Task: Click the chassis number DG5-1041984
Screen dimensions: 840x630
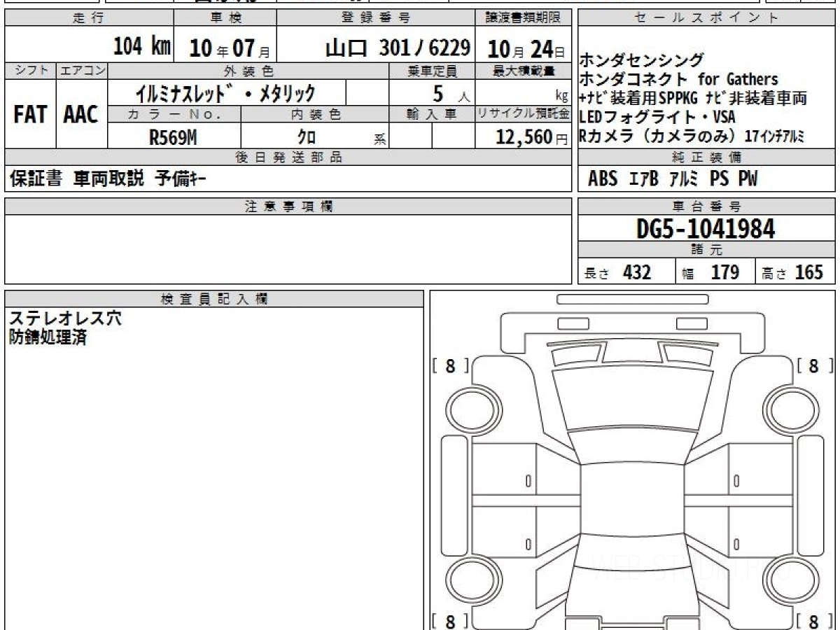Action: [x=706, y=229]
